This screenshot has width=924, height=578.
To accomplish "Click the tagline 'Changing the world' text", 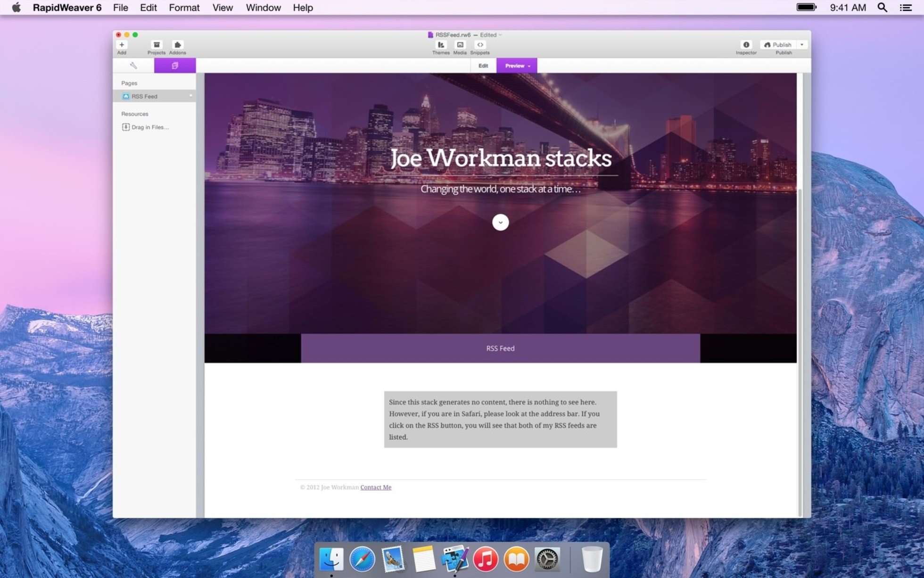I will pos(500,189).
